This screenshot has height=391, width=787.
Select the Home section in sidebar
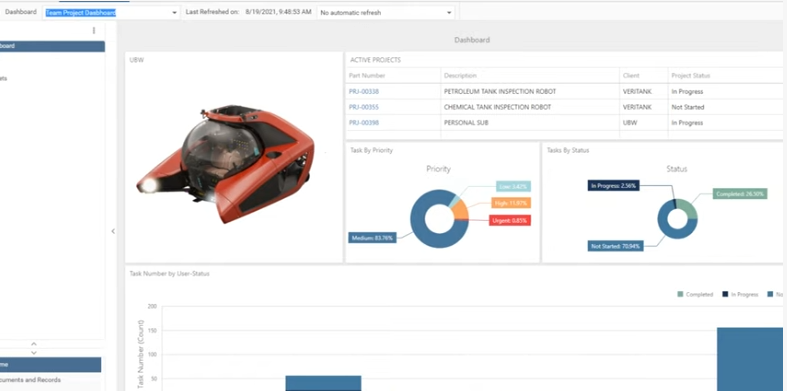tap(50, 365)
